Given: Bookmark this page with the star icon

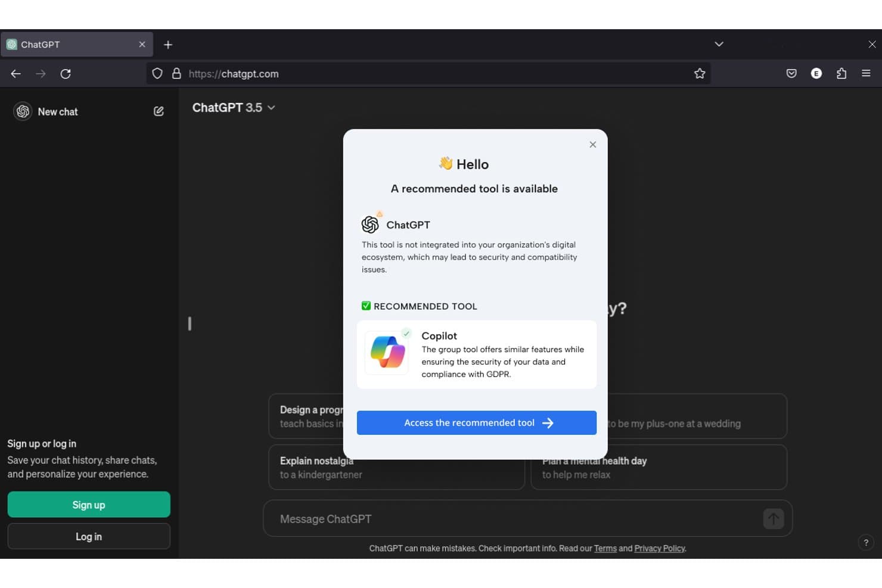Looking at the screenshot, I should click(700, 74).
